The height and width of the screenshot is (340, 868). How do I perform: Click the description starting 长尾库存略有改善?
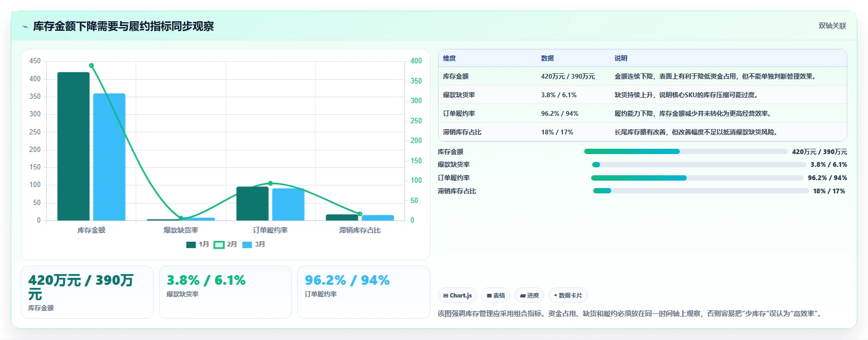(697, 132)
